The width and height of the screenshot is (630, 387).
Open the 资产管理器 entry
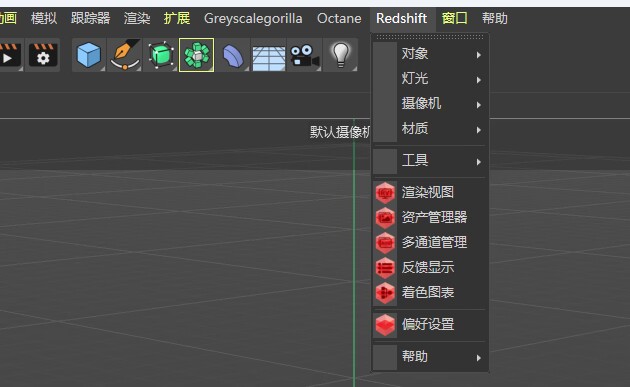[x=430, y=217]
